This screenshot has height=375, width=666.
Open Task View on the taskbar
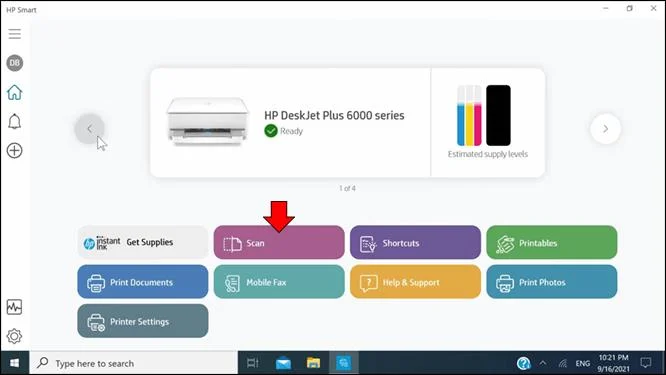(253, 363)
